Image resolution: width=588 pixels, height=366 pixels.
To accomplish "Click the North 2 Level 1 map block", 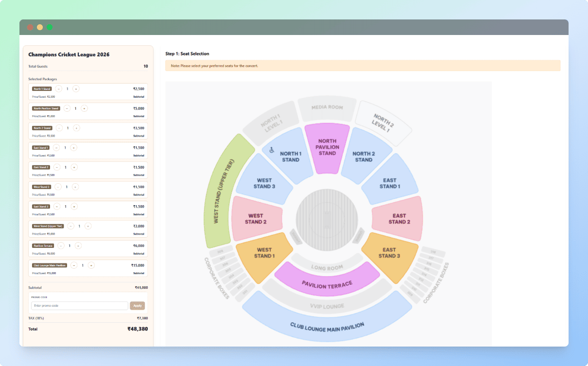I will 383,122.
